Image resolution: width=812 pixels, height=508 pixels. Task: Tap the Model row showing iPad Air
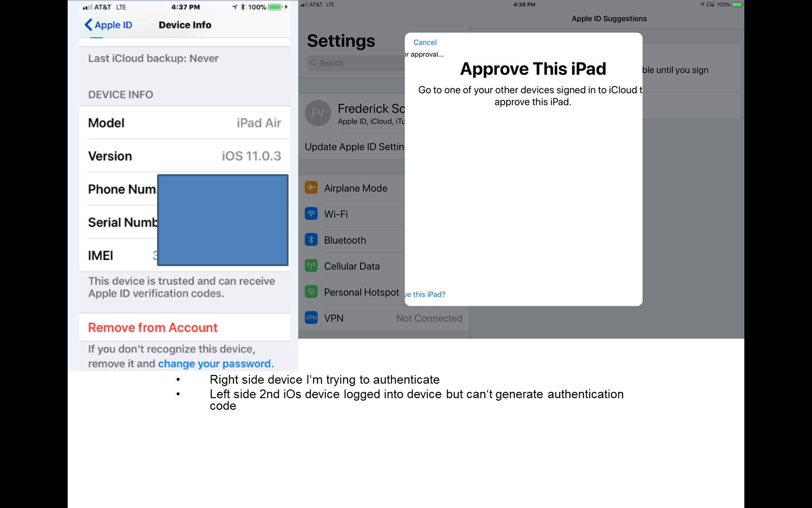click(x=185, y=123)
